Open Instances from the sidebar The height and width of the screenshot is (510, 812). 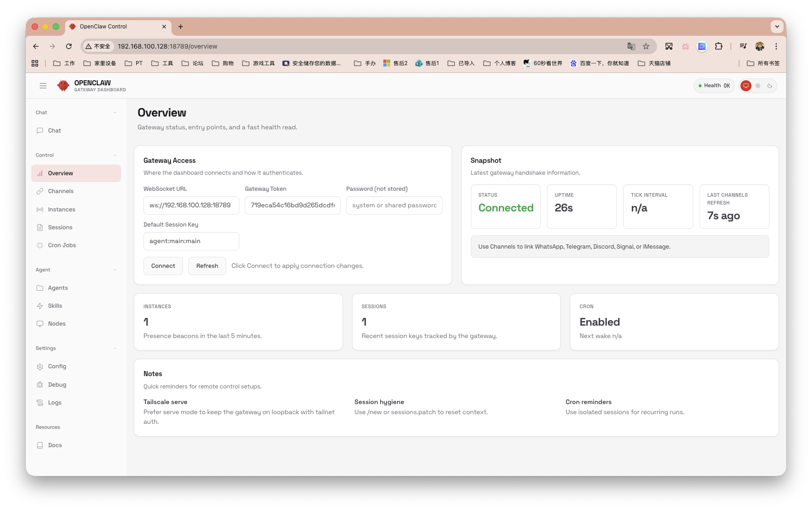tap(61, 210)
